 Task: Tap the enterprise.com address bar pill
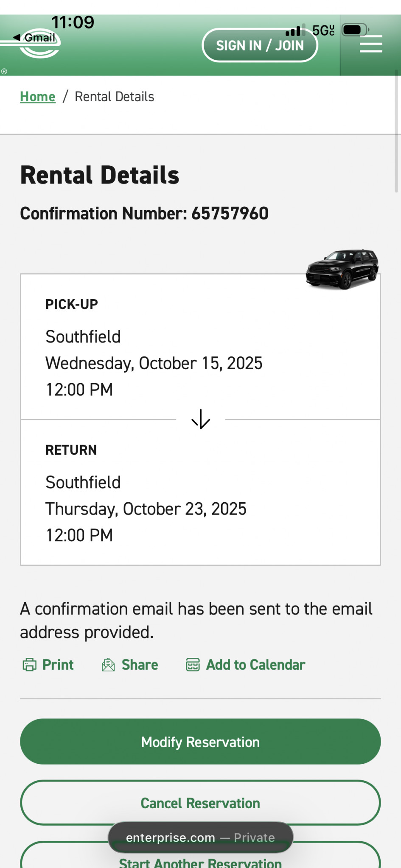(x=200, y=837)
